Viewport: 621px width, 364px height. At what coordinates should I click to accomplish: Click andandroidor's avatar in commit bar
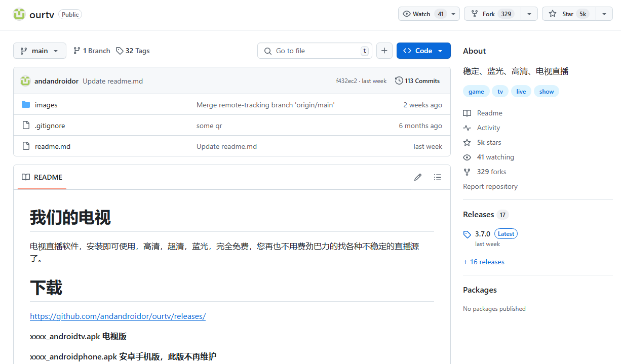click(x=25, y=81)
